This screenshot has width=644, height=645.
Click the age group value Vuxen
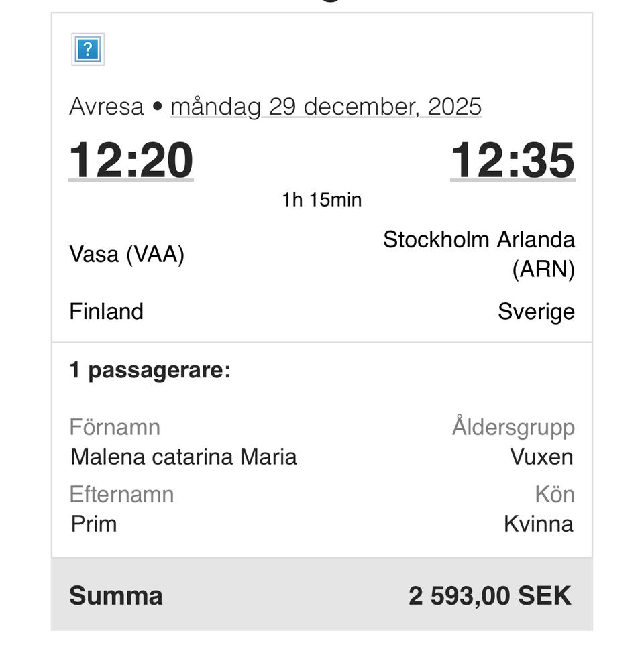(541, 457)
